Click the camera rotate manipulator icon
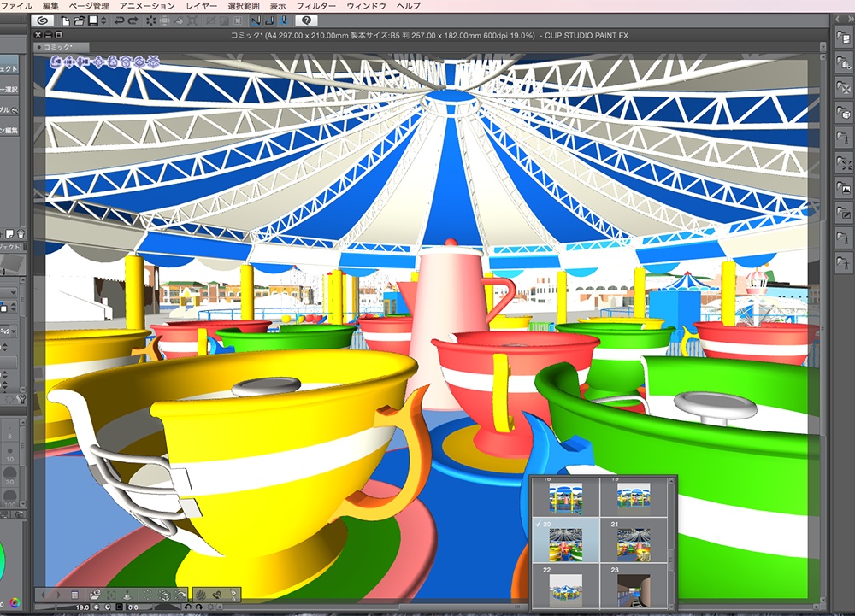 tap(56, 62)
